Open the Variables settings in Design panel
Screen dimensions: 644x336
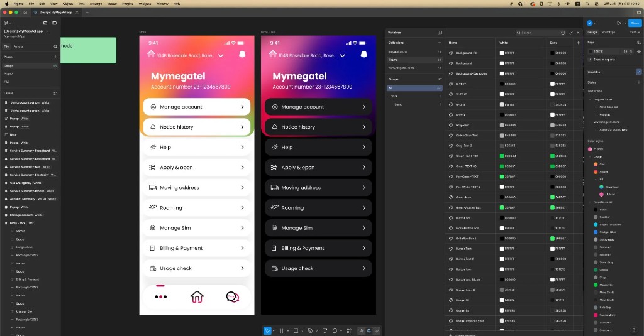(x=639, y=72)
